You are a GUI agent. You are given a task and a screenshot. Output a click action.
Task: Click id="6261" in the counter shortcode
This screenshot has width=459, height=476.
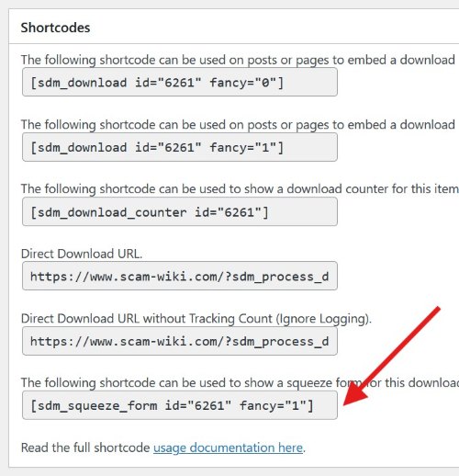click(x=228, y=212)
